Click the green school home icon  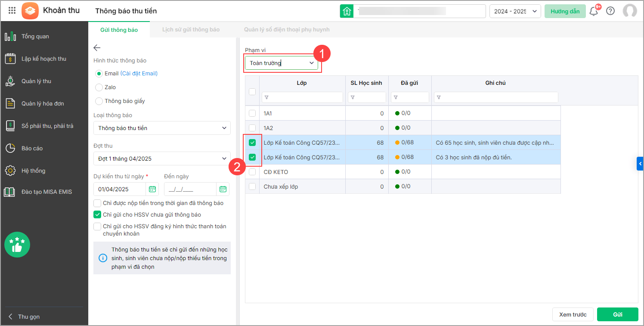pyautogui.click(x=347, y=11)
